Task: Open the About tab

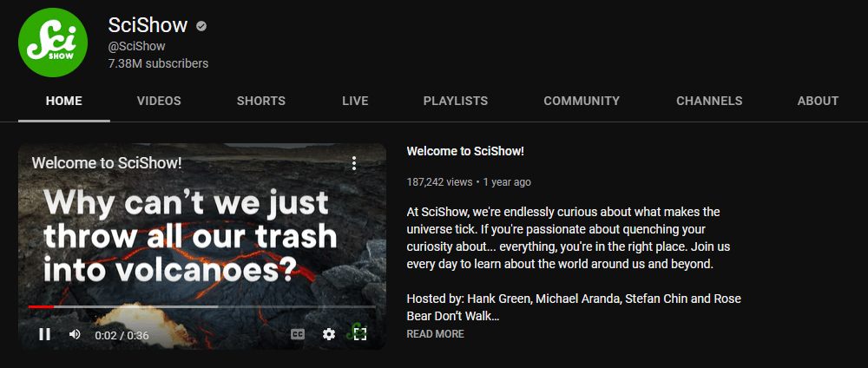Action: click(818, 101)
